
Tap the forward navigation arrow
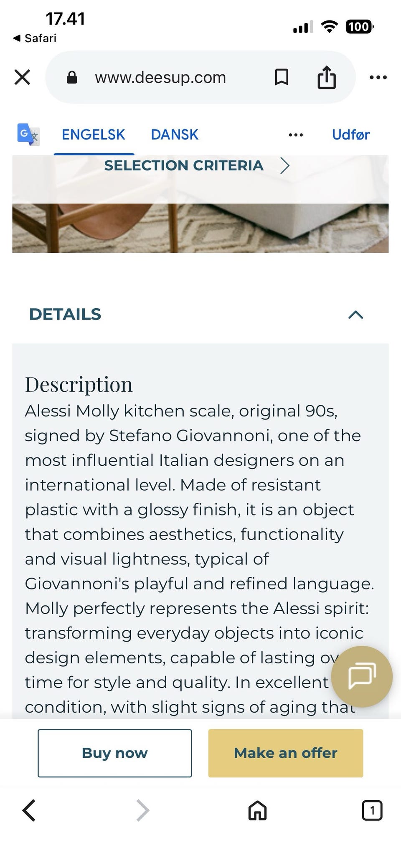coord(143,811)
